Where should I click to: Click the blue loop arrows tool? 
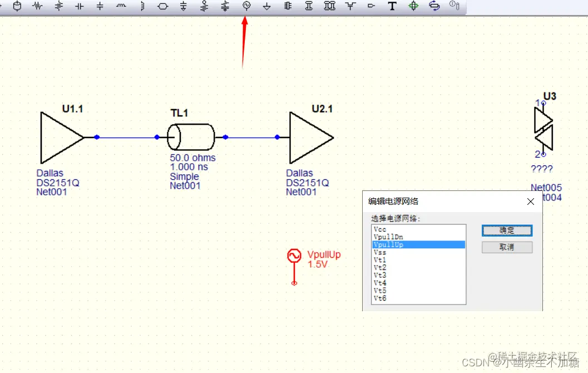coord(434,6)
